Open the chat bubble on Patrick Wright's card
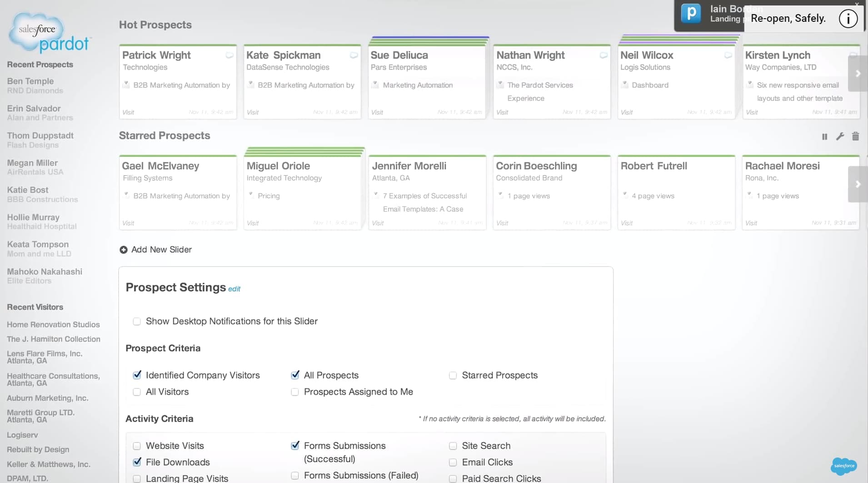This screenshot has height=483, width=868. (229, 55)
